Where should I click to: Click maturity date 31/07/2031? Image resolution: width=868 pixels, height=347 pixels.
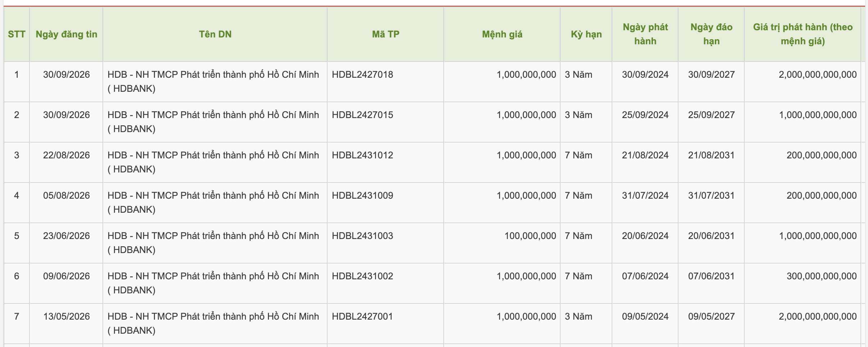coord(711,195)
